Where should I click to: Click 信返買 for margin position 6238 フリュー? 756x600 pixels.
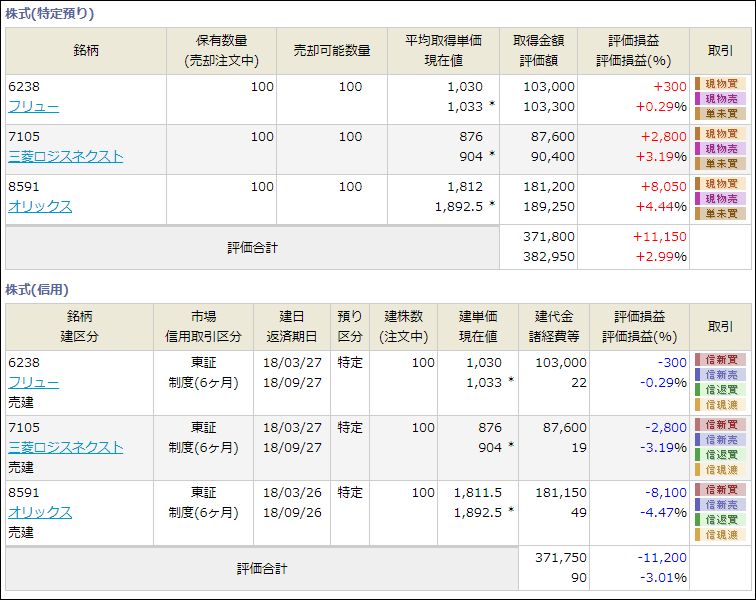[720, 390]
